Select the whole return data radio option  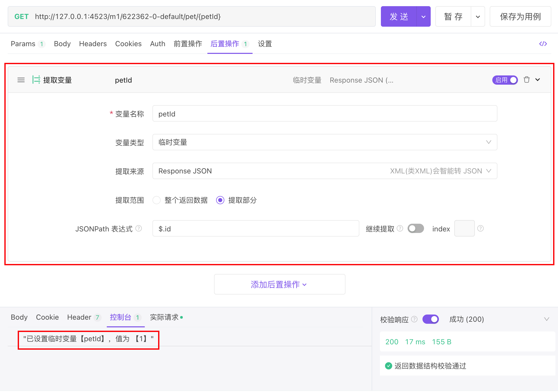pyautogui.click(x=157, y=200)
